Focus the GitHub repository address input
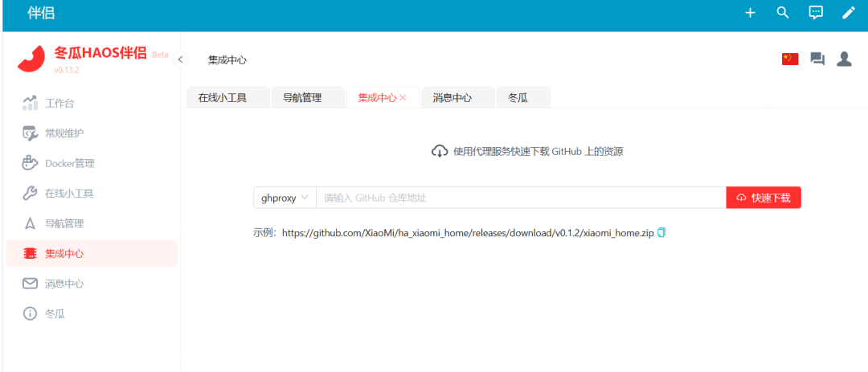 [x=521, y=198]
